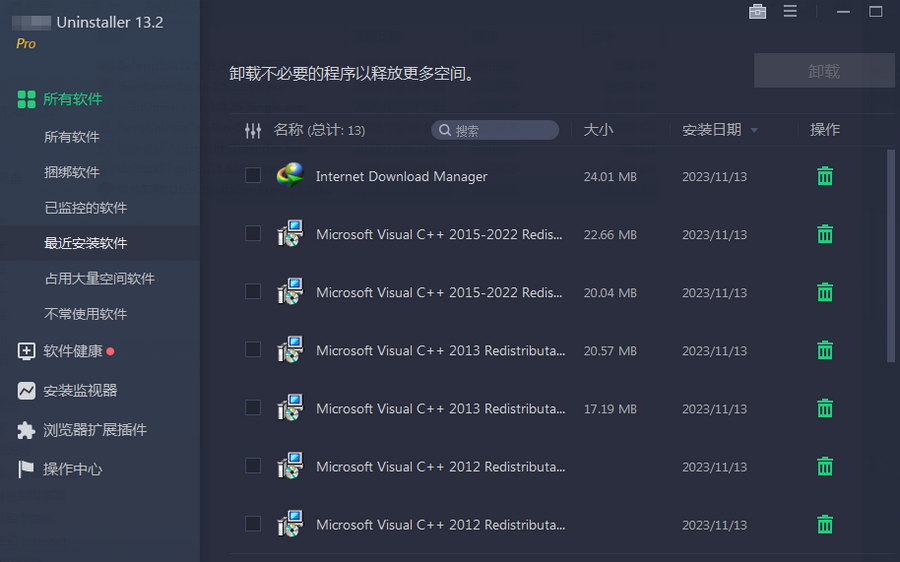The height and width of the screenshot is (562, 900).
Task: Click the toolbox icon in title bar
Action: (x=757, y=11)
